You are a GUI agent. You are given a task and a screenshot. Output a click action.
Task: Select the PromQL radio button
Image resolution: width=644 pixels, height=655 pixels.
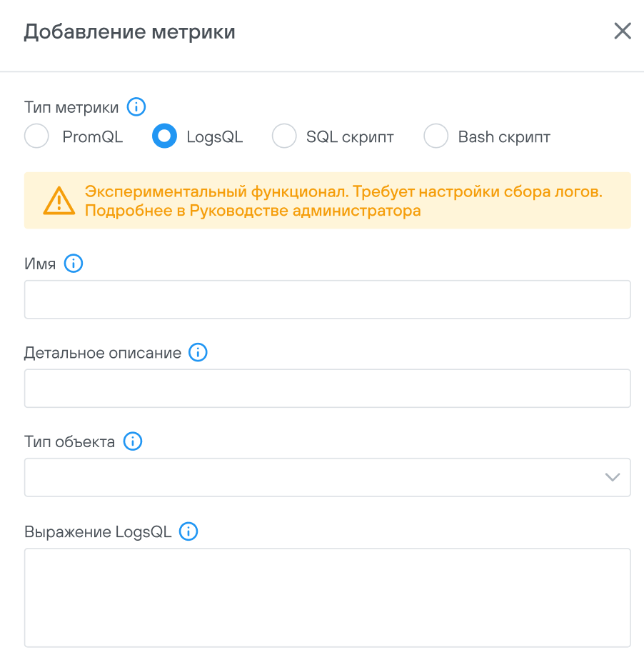[x=36, y=136]
